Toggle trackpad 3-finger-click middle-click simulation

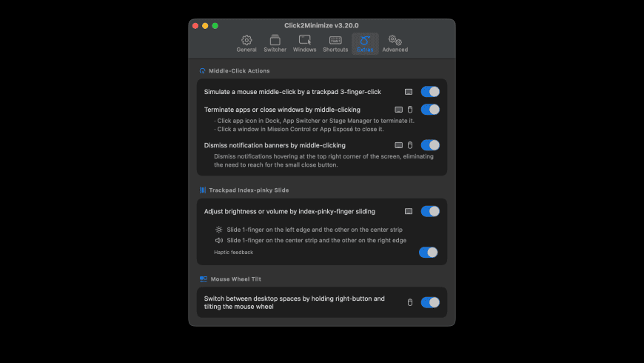click(x=430, y=92)
